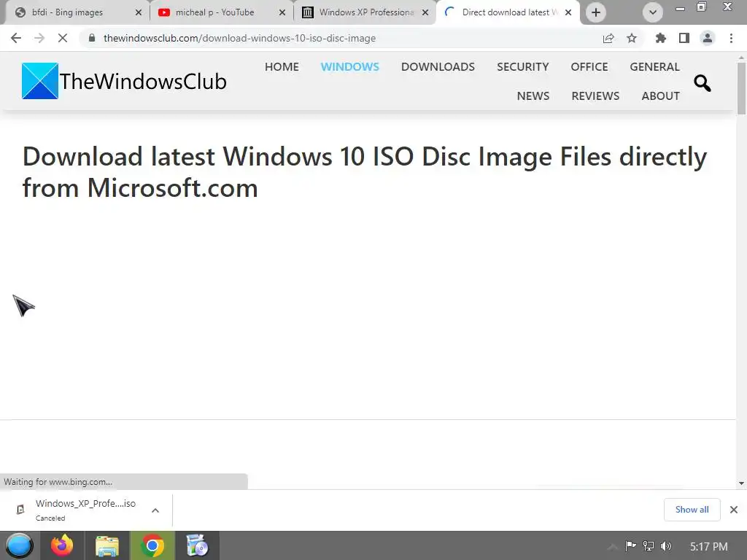Image resolution: width=747 pixels, height=560 pixels.
Task: Click the Chrome taskbar icon
Action: click(152, 545)
